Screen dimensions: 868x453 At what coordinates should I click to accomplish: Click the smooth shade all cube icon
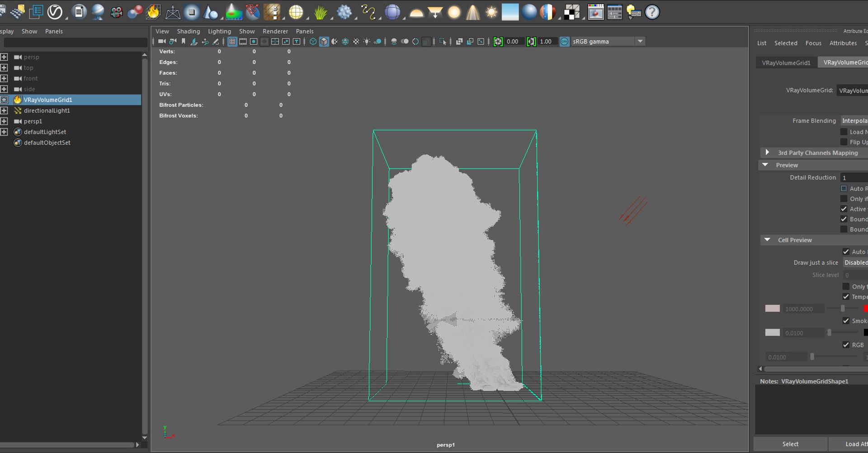tap(324, 42)
